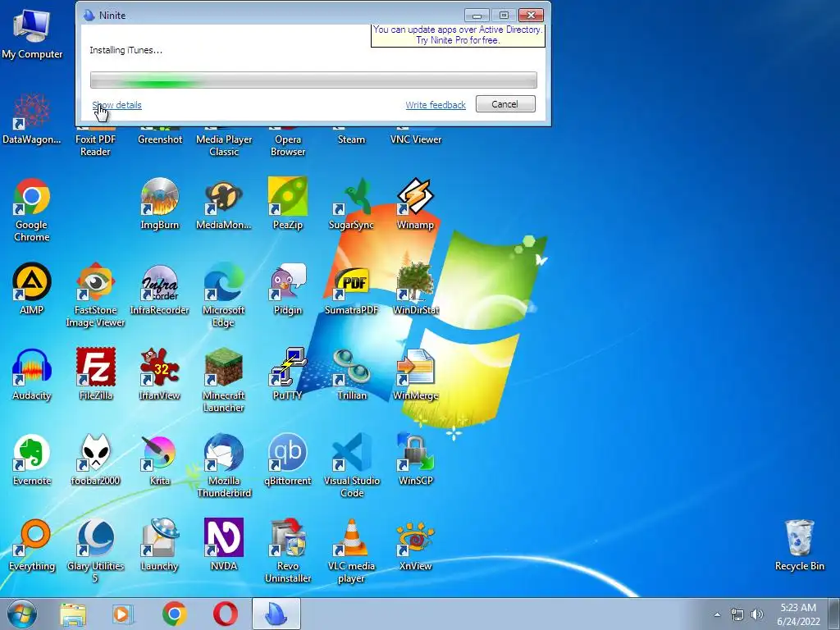Screen dimensions: 840x630
Task: Select the PeaZip desktop icon
Action: (x=288, y=203)
